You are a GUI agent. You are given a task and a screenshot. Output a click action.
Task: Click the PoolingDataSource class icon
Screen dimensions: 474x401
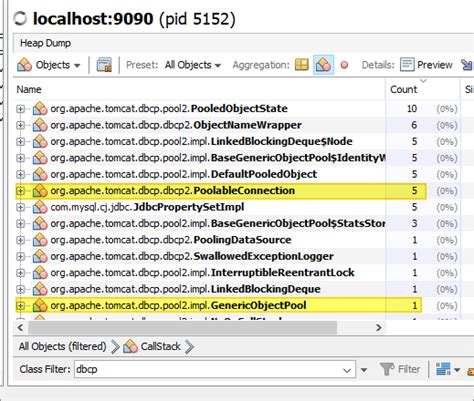click(40, 239)
